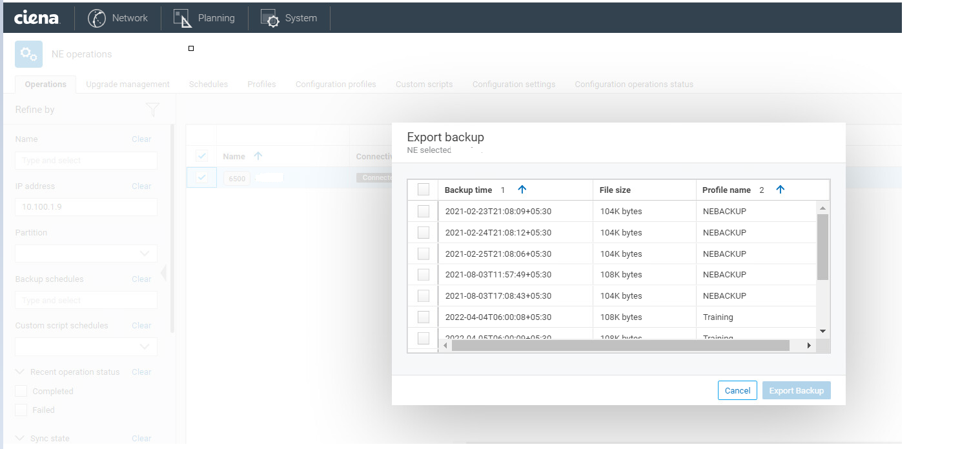Switch to the Upgrade management tab
Screen dimensions: 980x449
(x=128, y=85)
